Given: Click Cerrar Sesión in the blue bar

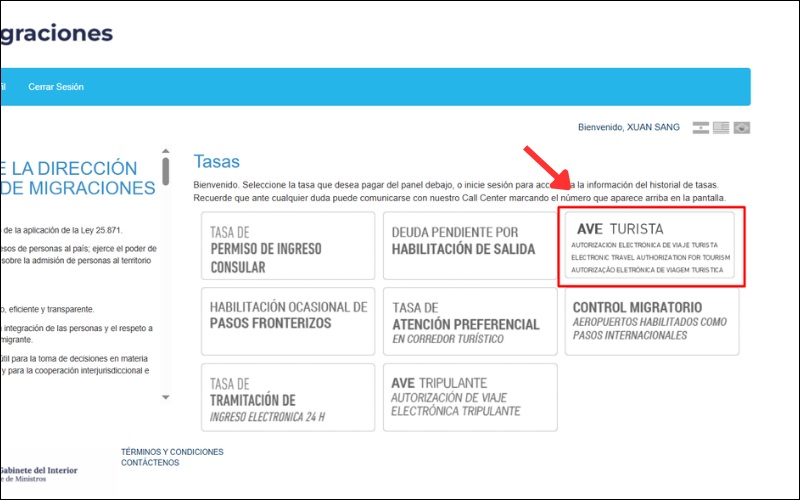Looking at the screenshot, I should (56, 87).
